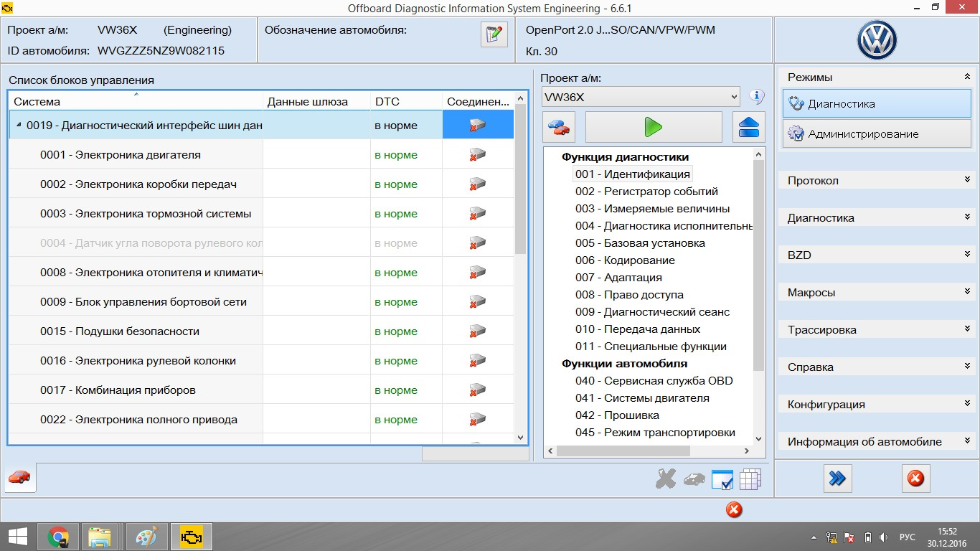Sort by DTC column header

(x=406, y=101)
